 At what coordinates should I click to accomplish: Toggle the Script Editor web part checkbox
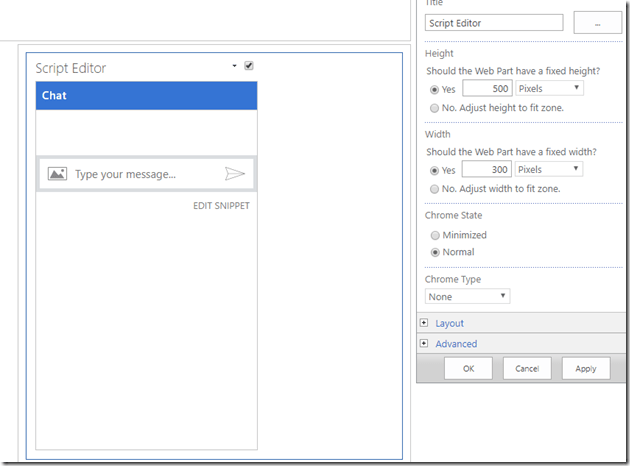[249, 66]
